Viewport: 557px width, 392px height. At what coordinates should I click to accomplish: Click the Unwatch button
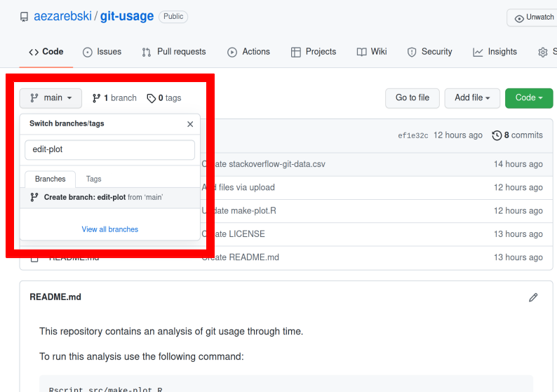click(x=533, y=18)
